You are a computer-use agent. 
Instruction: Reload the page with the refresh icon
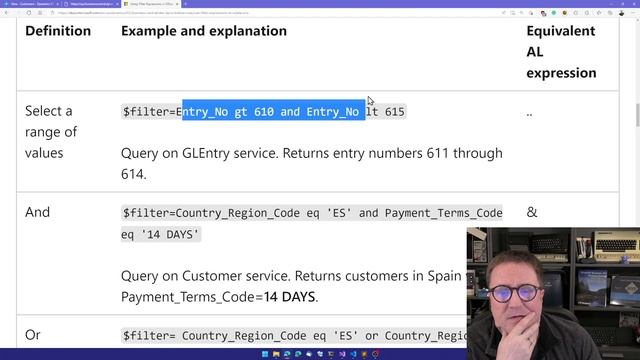coord(29,13)
